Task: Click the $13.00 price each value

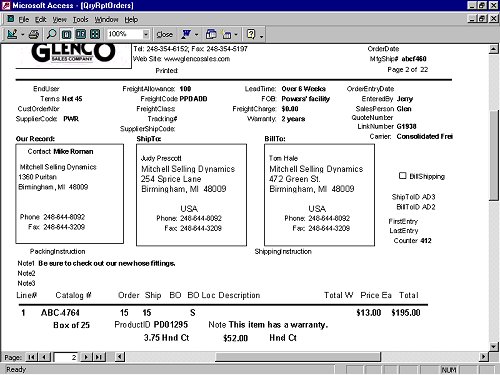Action: pyautogui.click(x=369, y=313)
